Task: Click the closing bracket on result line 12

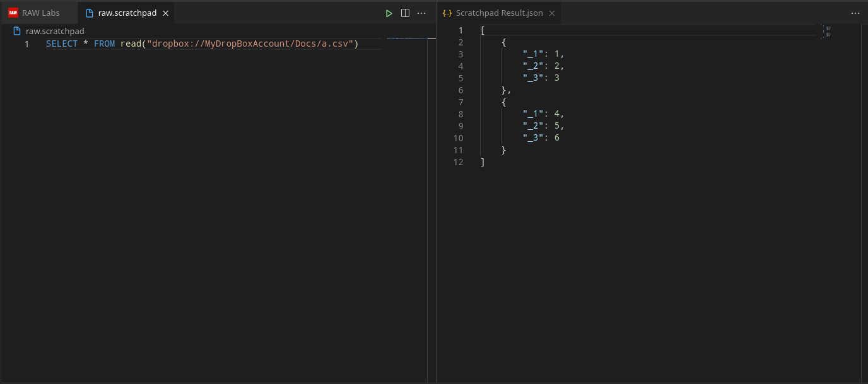Action: pos(483,162)
